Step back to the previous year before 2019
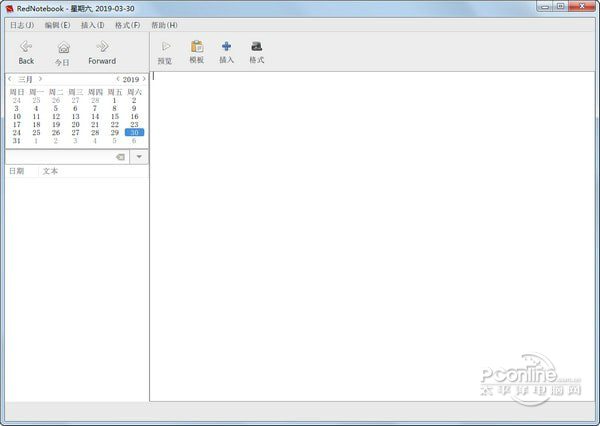 [x=118, y=79]
